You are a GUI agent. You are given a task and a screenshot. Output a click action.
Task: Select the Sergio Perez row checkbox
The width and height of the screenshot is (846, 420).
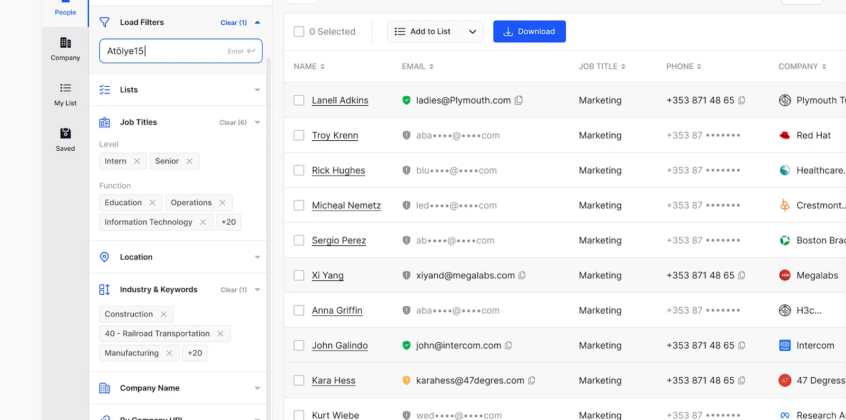pyautogui.click(x=299, y=240)
